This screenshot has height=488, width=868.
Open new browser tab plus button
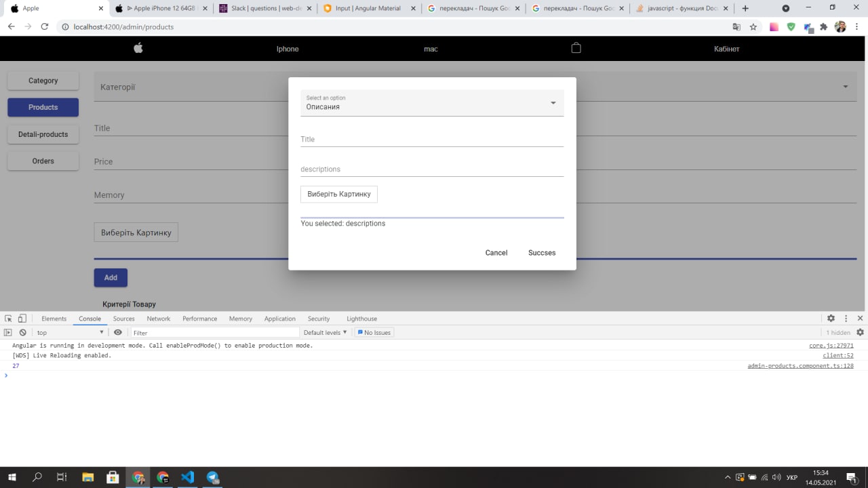(745, 8)
